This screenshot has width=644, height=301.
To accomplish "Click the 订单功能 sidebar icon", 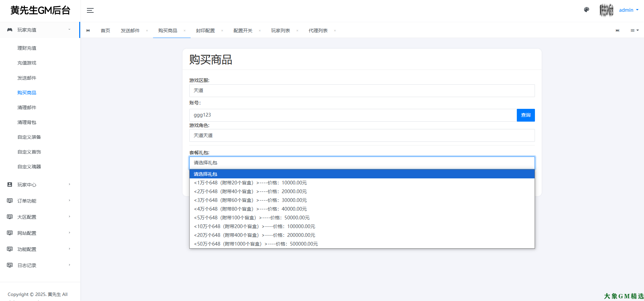I will pos(10,201).
